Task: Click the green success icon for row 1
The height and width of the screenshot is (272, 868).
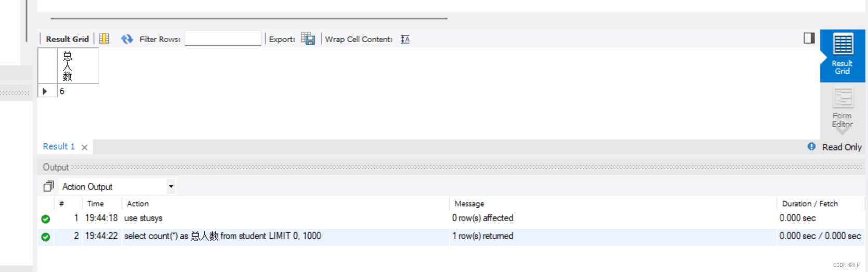Action: [46, 219]
